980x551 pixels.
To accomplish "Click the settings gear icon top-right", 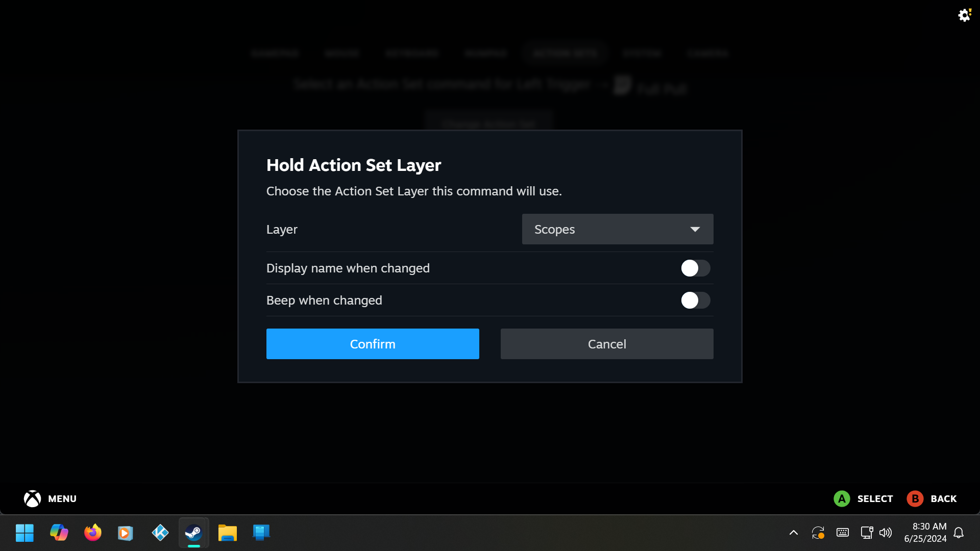I will tap(964, 15).
